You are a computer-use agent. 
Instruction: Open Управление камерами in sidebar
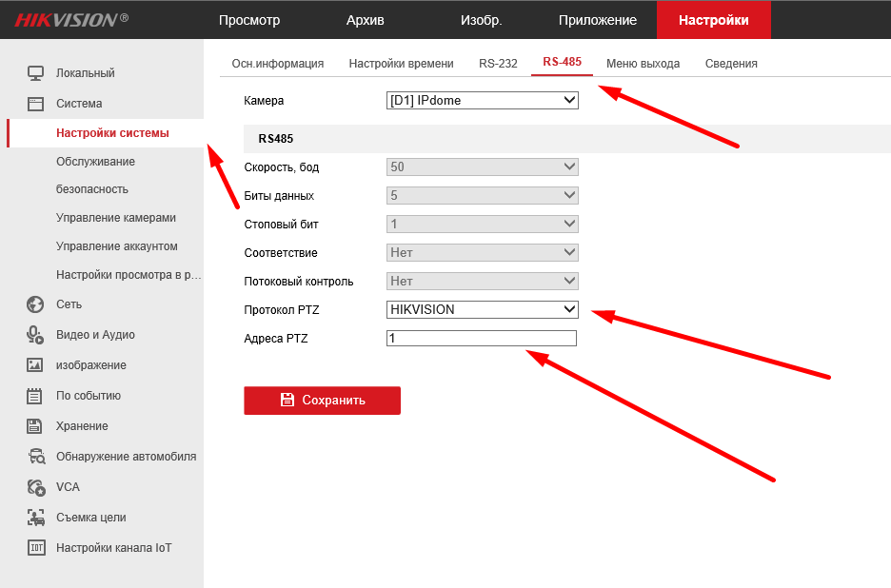click(115, 218)
